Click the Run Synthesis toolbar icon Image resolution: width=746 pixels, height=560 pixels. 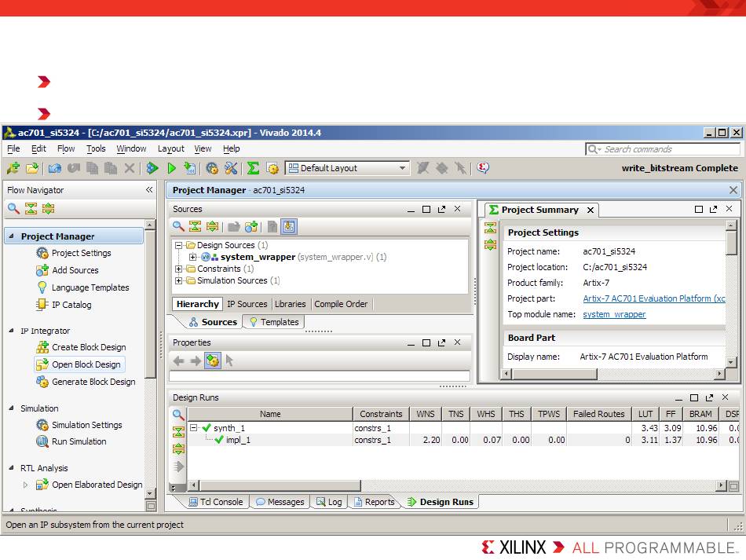click(x=152, y=168)
